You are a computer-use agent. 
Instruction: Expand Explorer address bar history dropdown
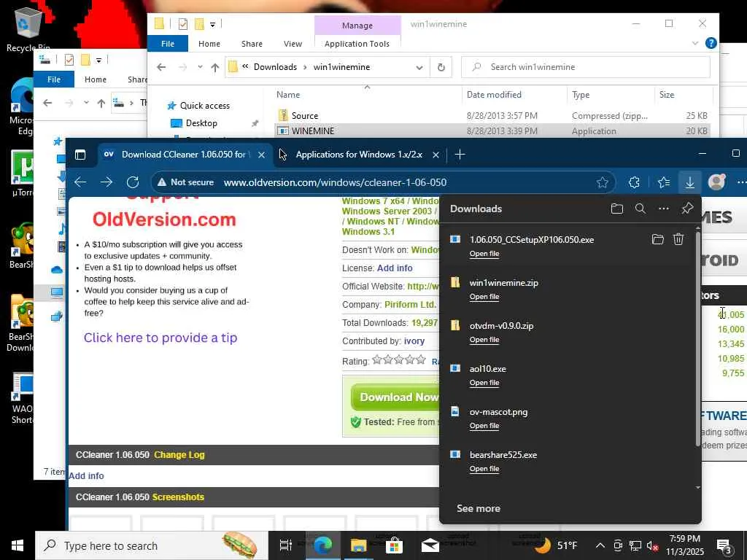[419, 67]
